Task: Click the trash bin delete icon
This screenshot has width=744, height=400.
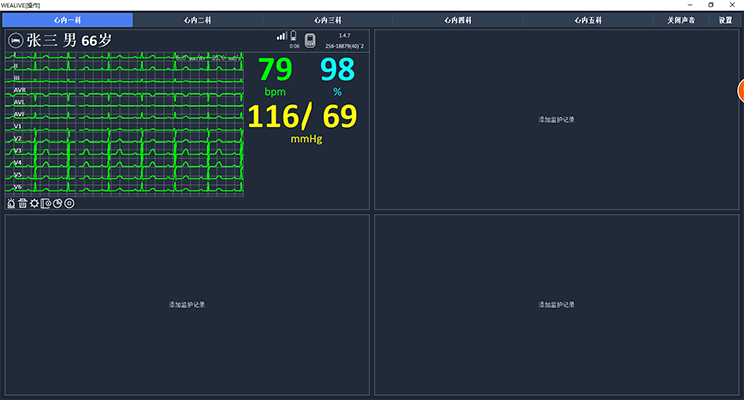Action: [x=22, y=203]
